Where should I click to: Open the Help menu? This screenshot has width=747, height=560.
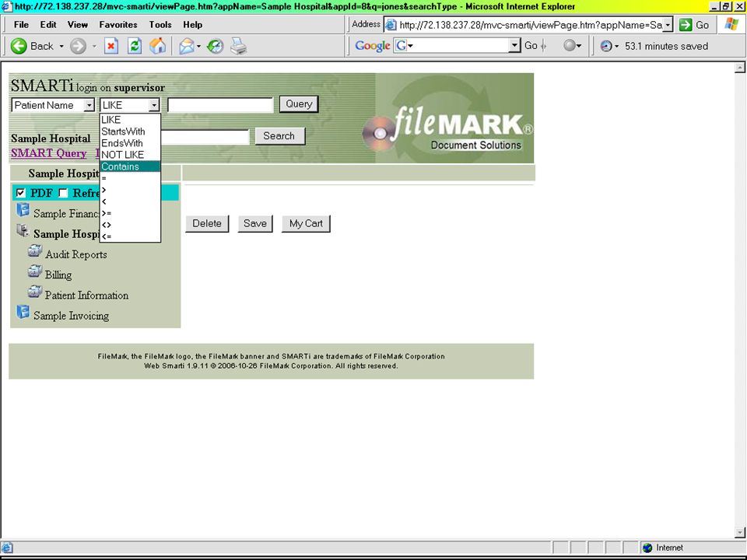tap(192, 25)
